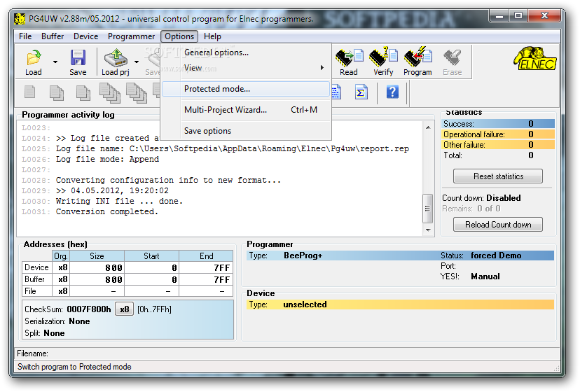Image resolution: width=580 pixels, height=392 pixels.
Task: Click the Reset statistics button
Action: [x=498, y=176]
